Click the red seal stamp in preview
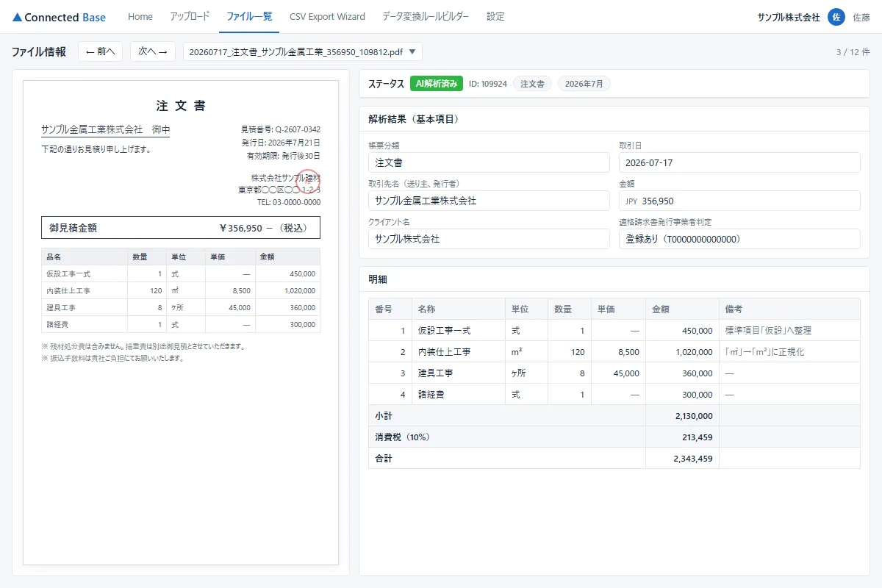Viewport: 882px width, 588px height. [309, 182]
